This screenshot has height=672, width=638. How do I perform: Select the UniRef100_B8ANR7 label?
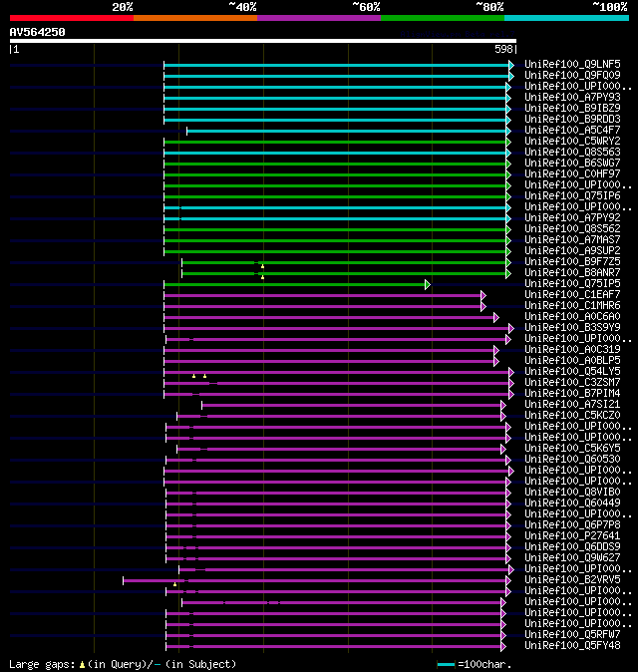(x=572, y=272)
